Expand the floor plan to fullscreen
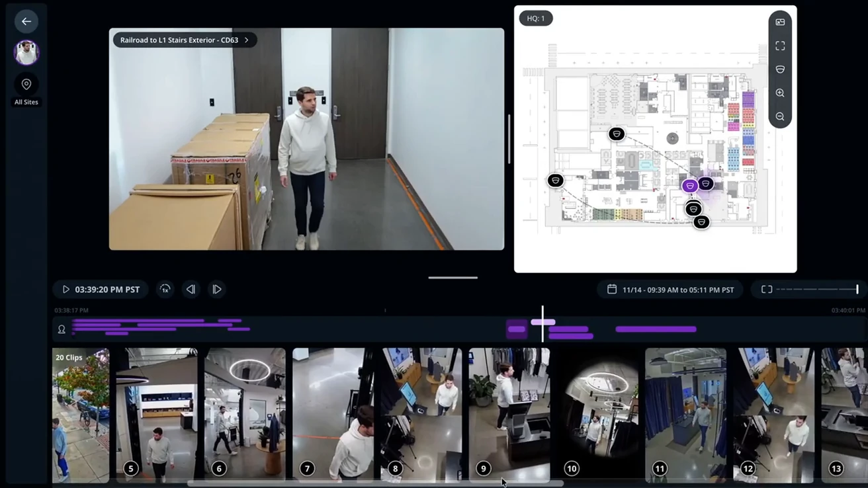 [x=780, y=46]
